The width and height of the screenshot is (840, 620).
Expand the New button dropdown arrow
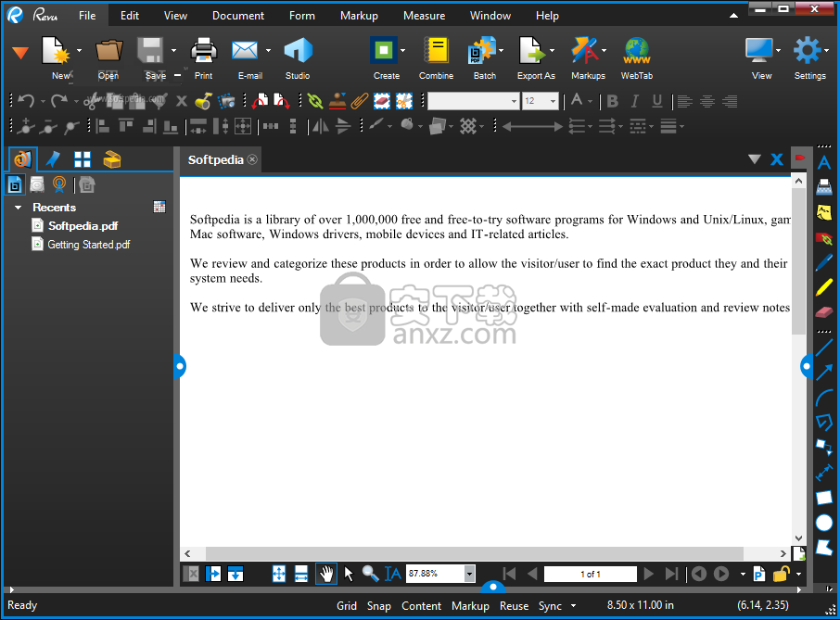pyautogui.click(x=80, y=51)
